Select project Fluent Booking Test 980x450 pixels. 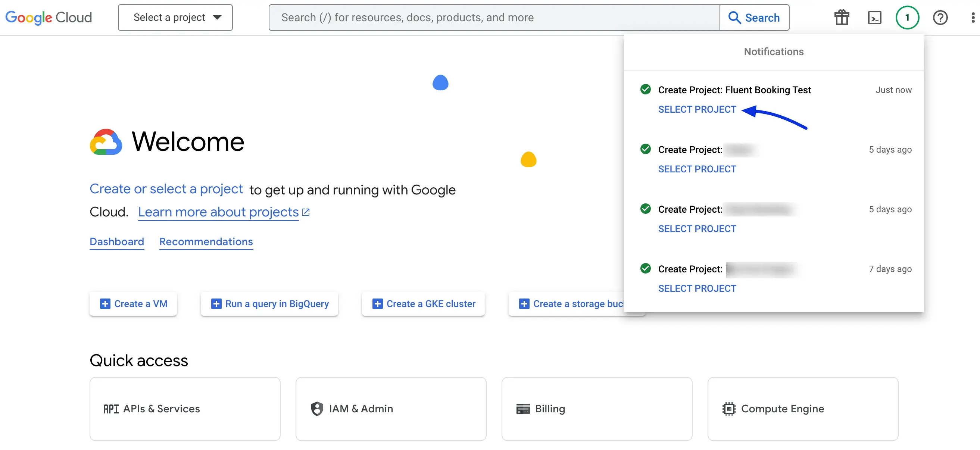click(697, 110)
